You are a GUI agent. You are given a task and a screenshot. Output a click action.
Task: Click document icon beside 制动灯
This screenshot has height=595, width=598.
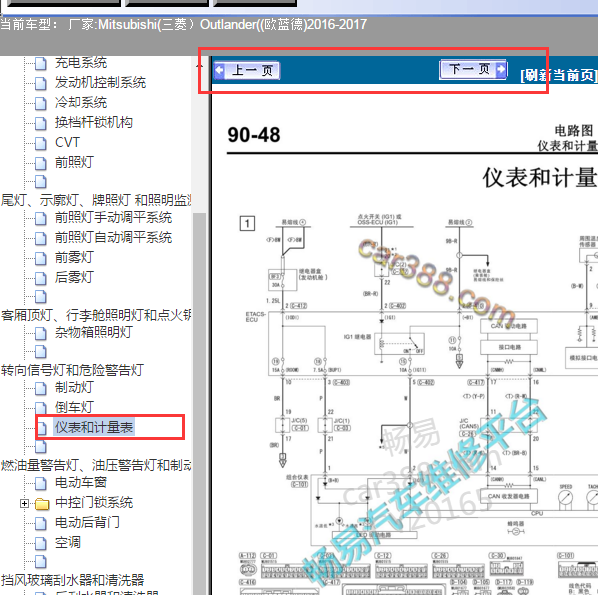coord(41,389)
